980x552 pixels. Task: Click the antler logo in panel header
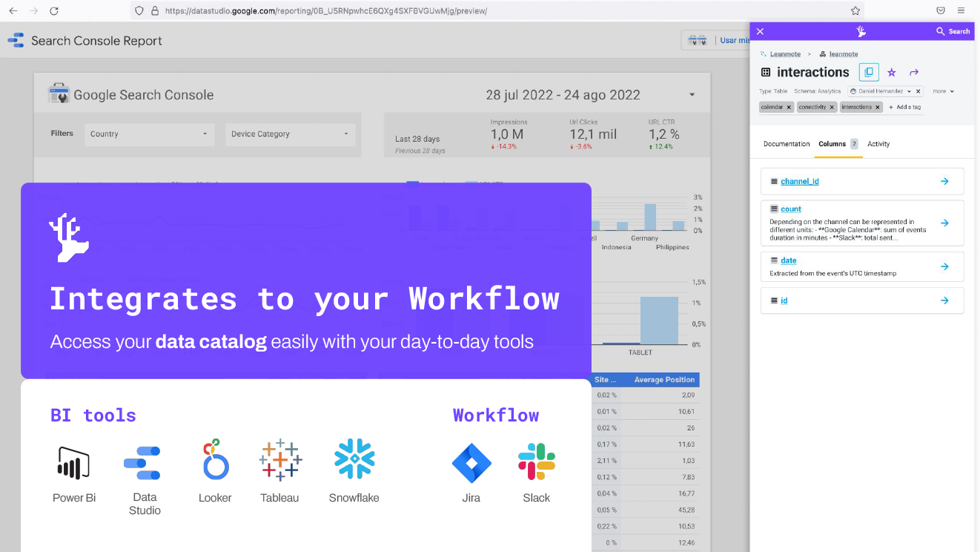point(861,31)
